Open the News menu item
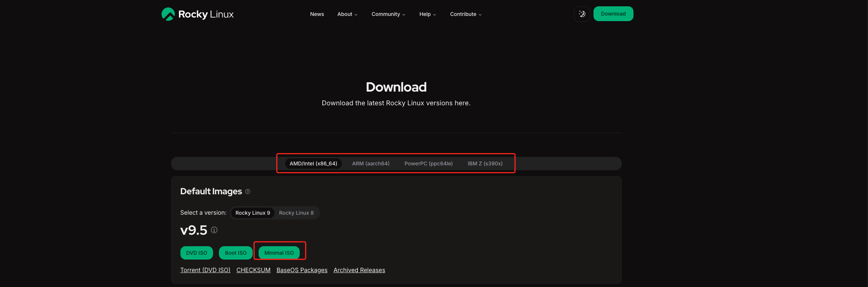Image resolution: width=868 pixels, height=287 pixels. click(317, 14)
